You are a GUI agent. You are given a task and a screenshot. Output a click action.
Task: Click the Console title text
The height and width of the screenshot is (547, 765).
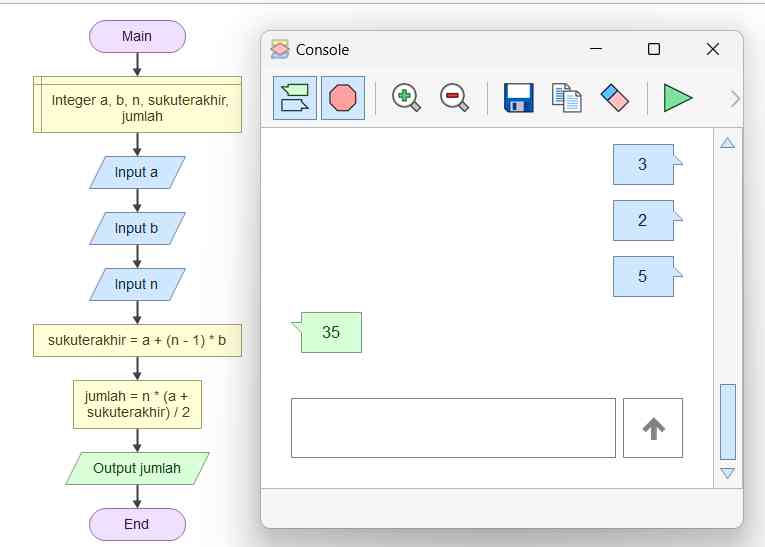322,50
